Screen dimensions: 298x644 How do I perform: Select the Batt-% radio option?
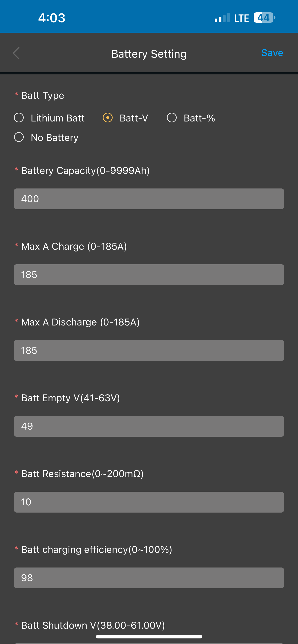coord(191,118)
